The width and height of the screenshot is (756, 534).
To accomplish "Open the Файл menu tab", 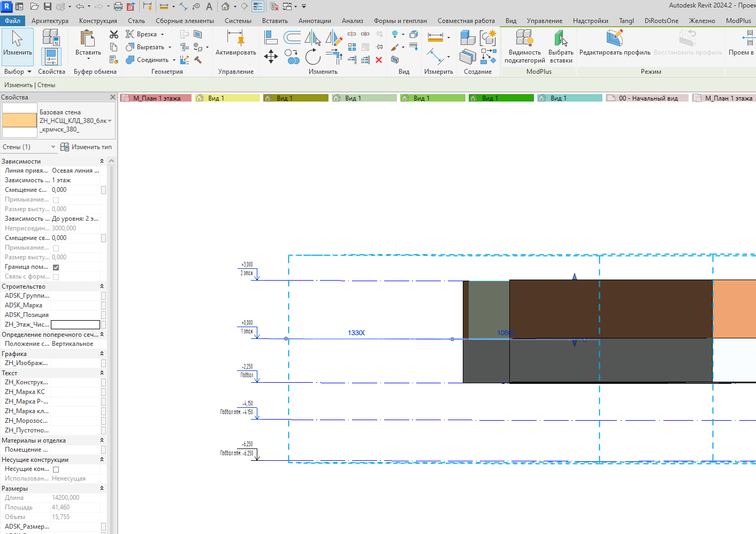I will pyautogui.click(x=12, y=21).
